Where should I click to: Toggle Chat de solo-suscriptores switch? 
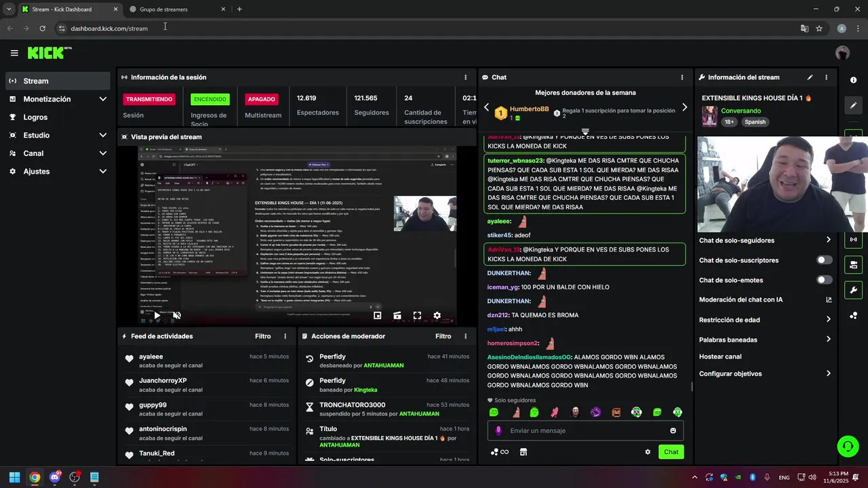click(825, 260)
